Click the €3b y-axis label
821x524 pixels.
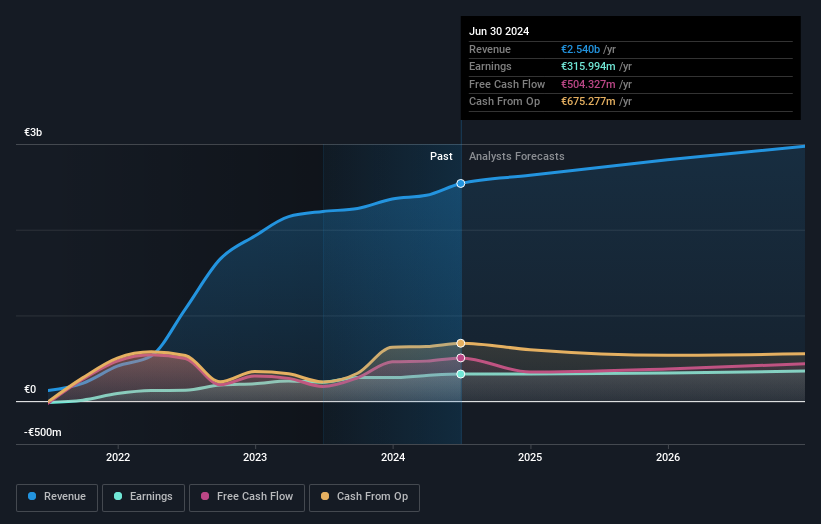tap(33, 132)
